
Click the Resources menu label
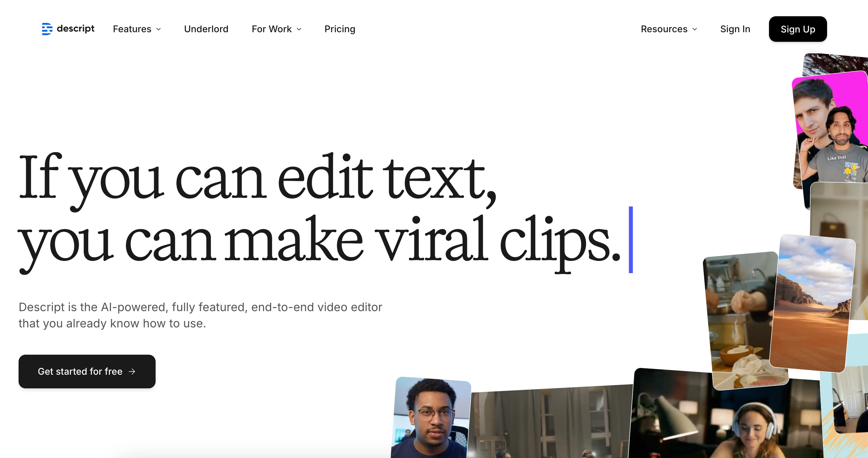[664, 29]
